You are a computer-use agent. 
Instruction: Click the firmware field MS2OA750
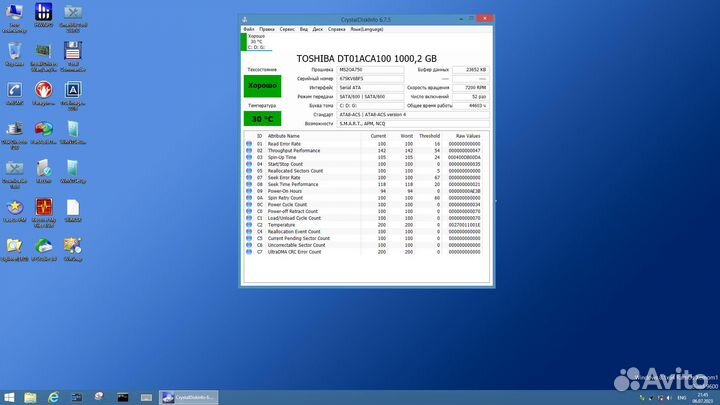click(370, 70)
